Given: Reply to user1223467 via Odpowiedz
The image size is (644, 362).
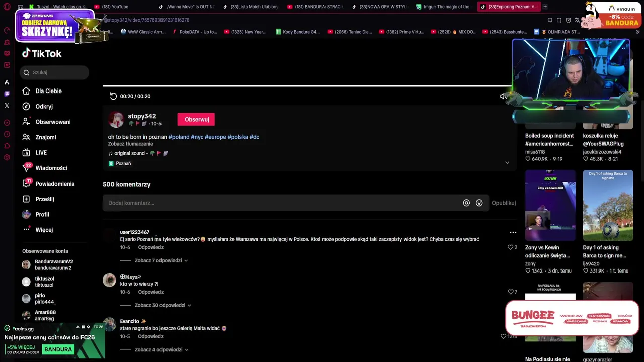Looking at the screenshot, I should 150,247.
